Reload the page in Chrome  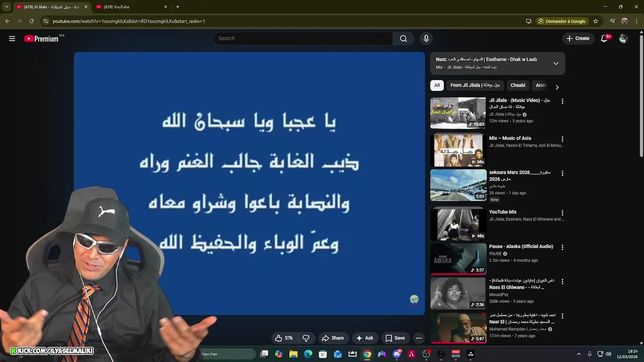point(31,21)
